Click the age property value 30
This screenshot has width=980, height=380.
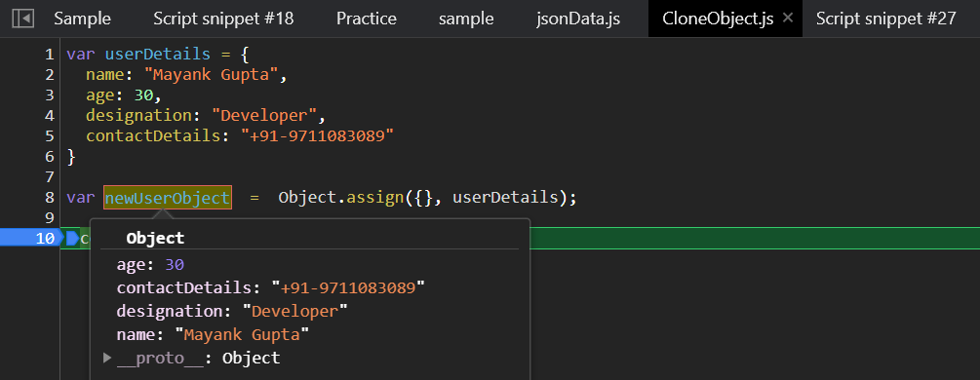[175, 265]
